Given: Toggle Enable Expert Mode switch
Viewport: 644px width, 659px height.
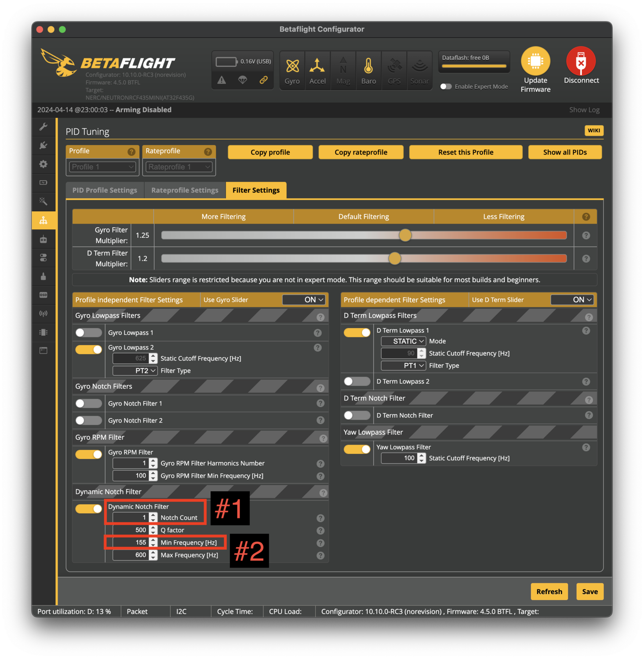Looking at the screenshot, I should [446, 87].
